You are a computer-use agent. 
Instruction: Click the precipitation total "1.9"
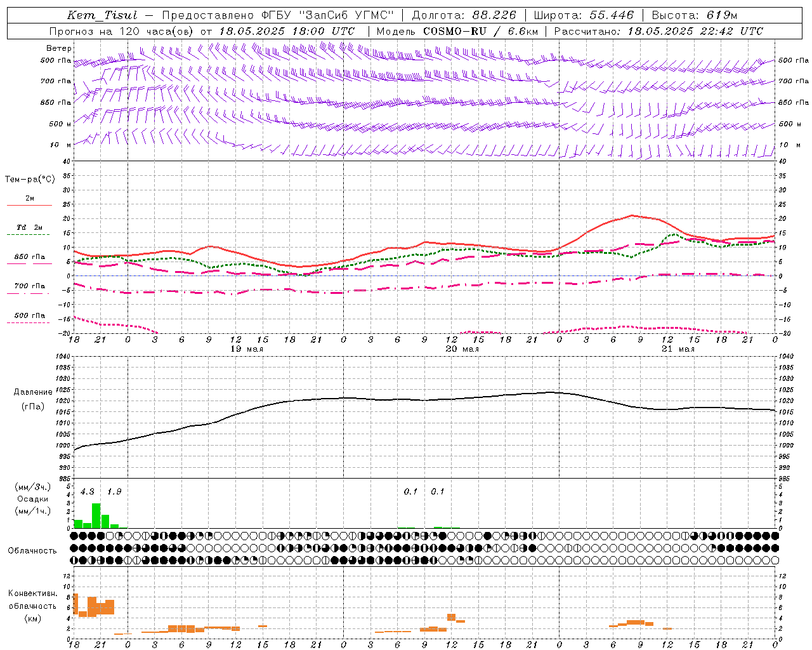point(114,492)
